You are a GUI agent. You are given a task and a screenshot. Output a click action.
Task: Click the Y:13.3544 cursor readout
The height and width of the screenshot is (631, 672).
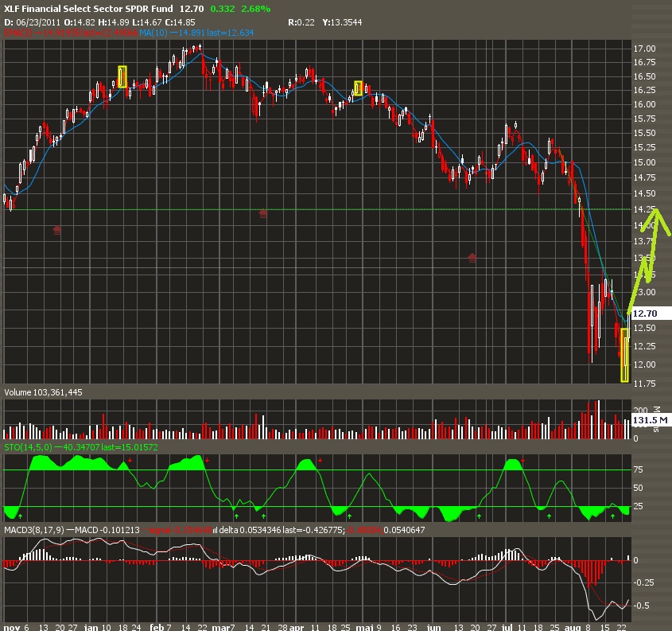click(x=343, y=22)
